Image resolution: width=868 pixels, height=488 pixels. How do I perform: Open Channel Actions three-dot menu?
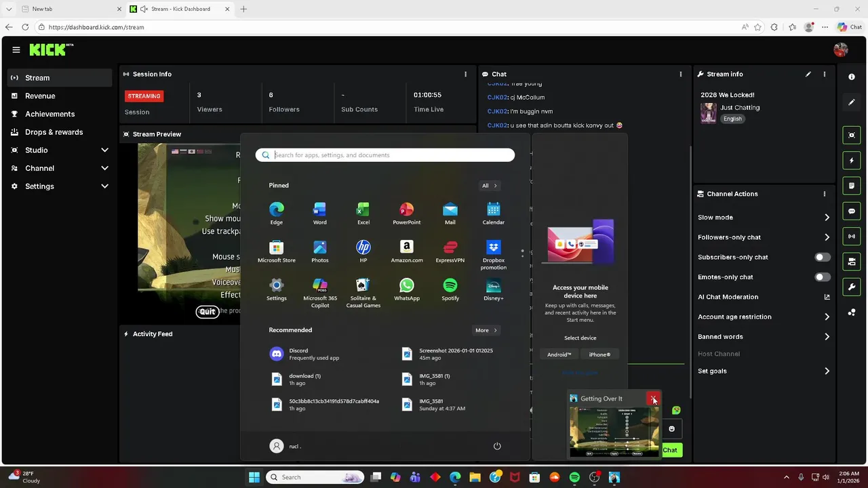pyautogui.click(x=825, y=194)
